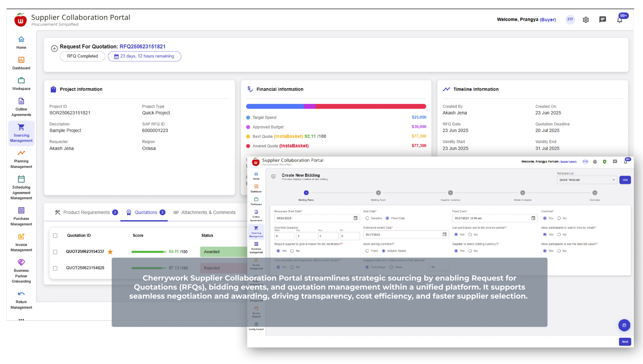Click the notification bell icon
Image resolution: width=643 pixels, height=364 pixels.
point(619,20)
